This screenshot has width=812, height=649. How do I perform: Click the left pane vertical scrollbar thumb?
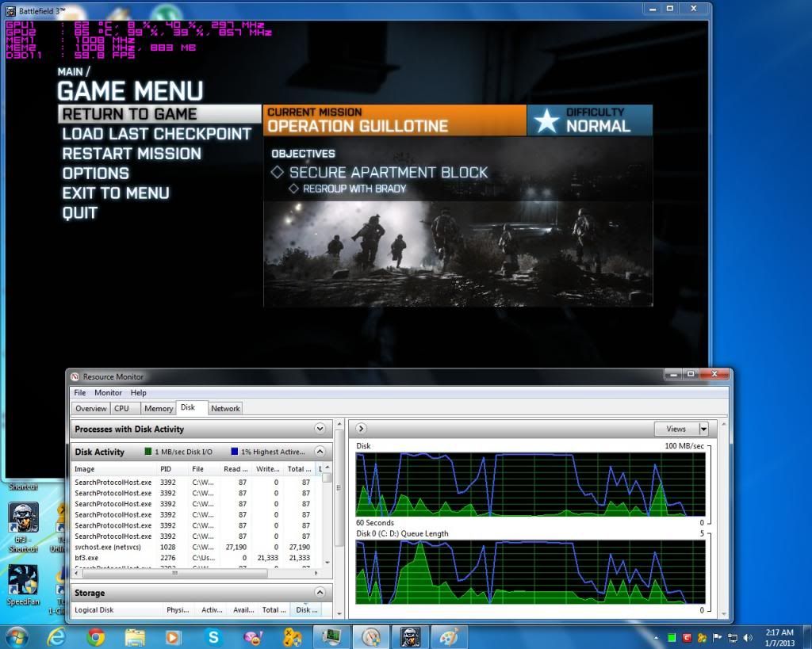click(339, 487)
